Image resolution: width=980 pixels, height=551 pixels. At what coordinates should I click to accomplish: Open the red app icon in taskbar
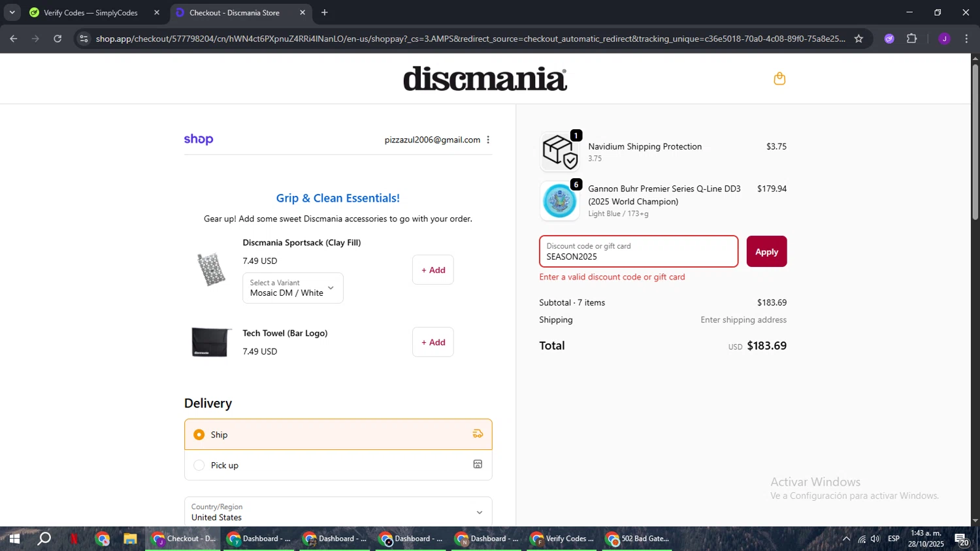[74, 539]
